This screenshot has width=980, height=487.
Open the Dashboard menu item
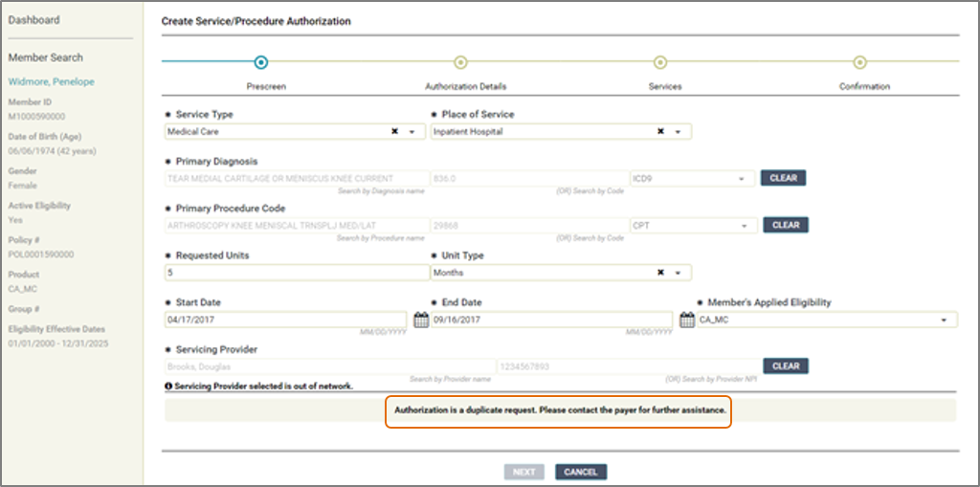(34, 20)
